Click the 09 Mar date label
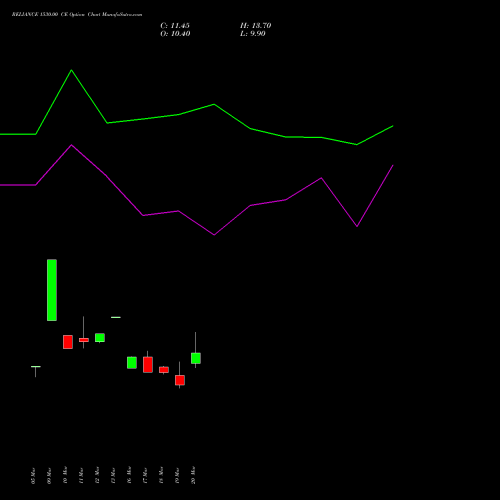This screenshot has height=500, width=500. click(49, 476)
